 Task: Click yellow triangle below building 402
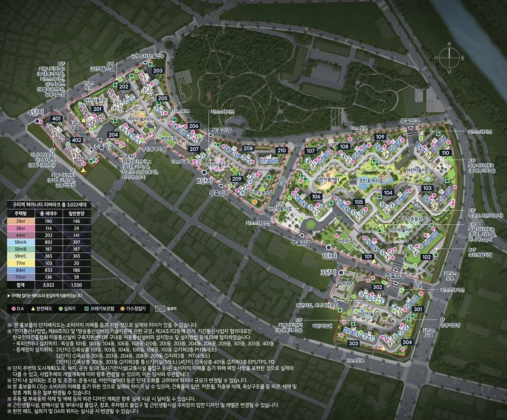84,169
